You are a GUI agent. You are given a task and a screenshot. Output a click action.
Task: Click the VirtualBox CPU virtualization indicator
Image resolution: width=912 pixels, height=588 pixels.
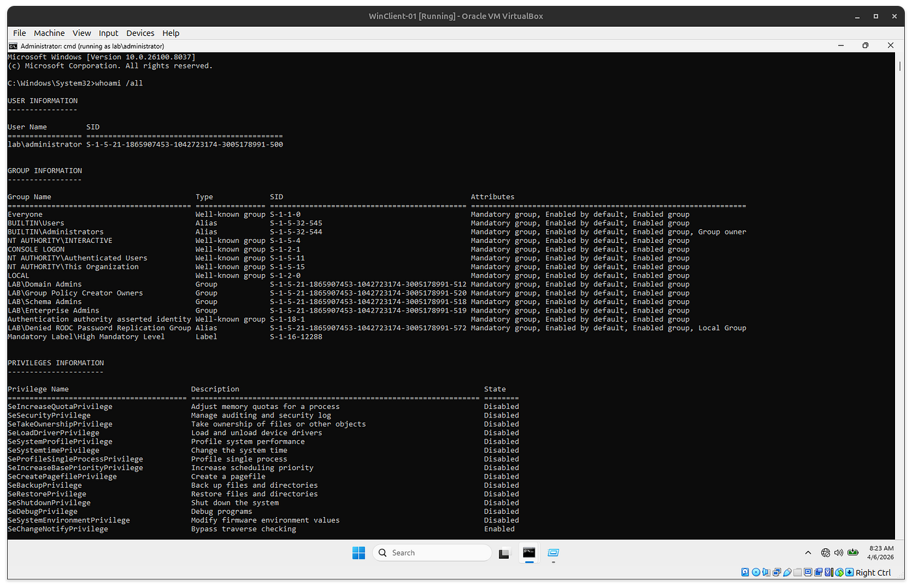[x=829, y=572]
